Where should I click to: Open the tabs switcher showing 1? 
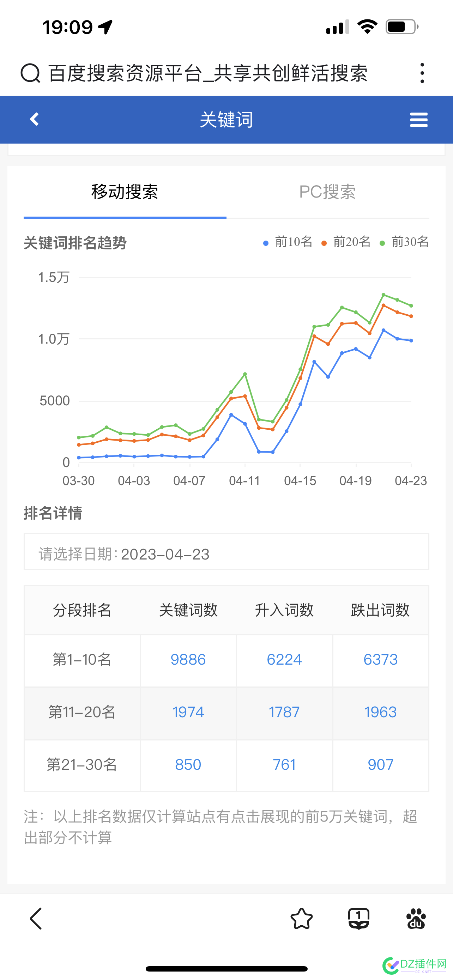tap(359, 918)
